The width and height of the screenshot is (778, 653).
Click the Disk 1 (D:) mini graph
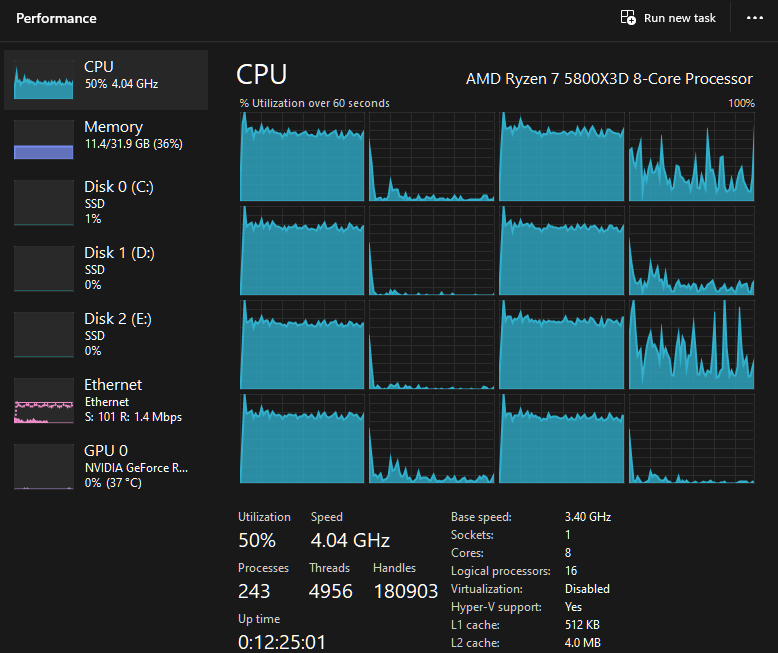[44, 268]
